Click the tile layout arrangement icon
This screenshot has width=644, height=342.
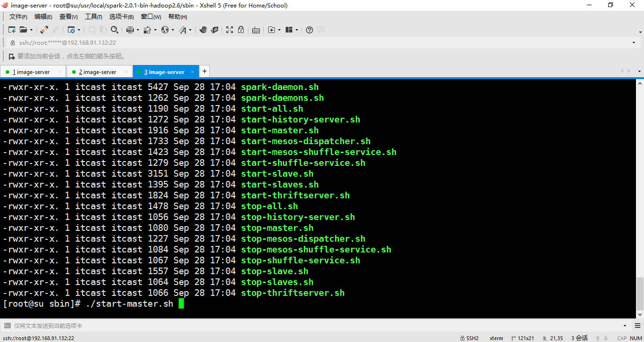(289, 30)
